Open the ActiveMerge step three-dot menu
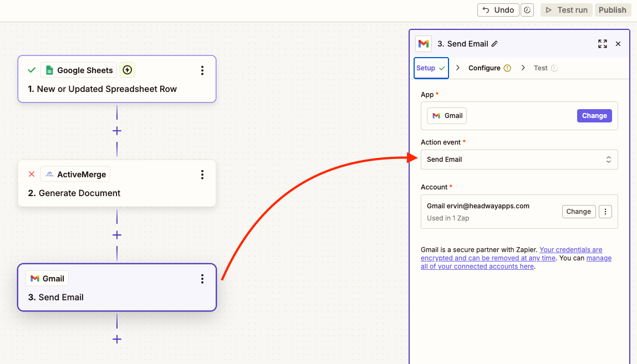Image resolution: width=637 pixels, height=364 pixels. [x=202, y=175]
